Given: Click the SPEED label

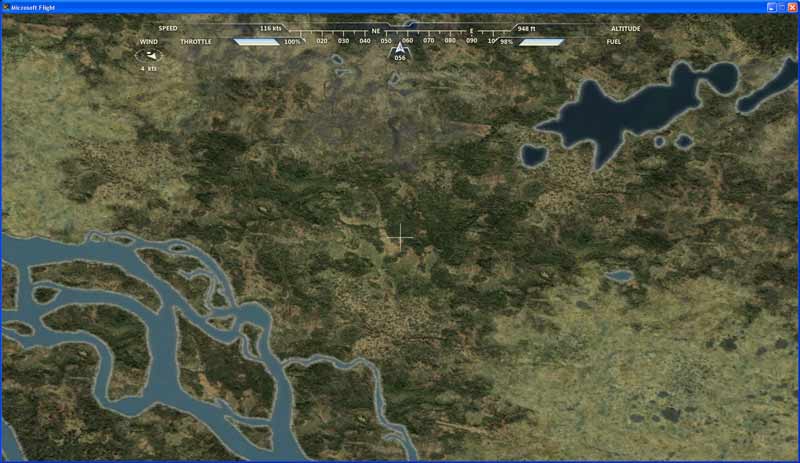Looking at the screenshot, I should [168, 29].
